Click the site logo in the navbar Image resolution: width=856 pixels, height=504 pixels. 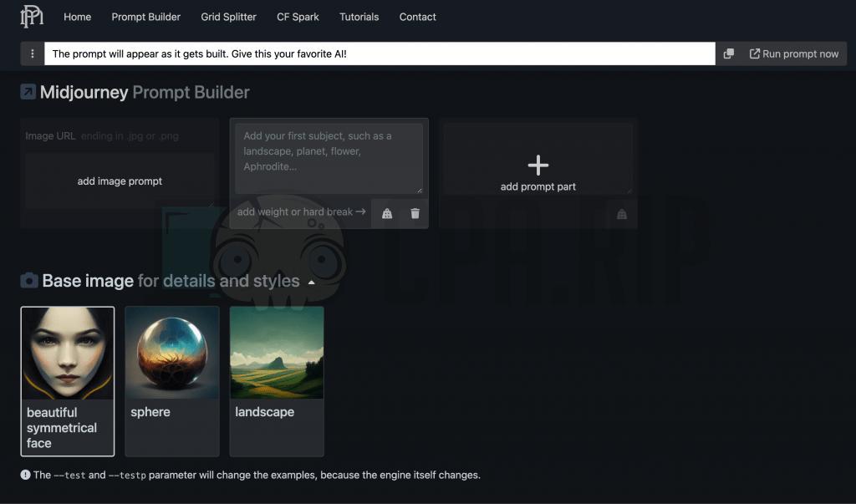[31, 16]
